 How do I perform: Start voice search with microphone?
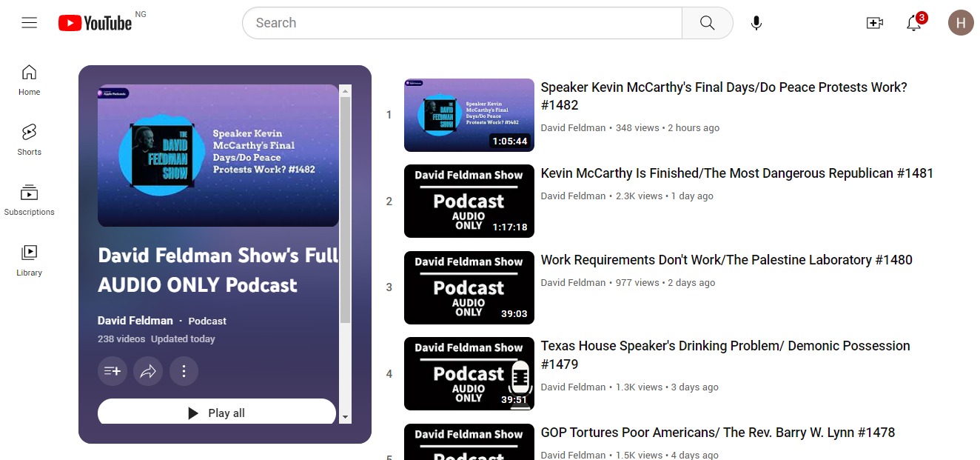(x=756, y=23)
